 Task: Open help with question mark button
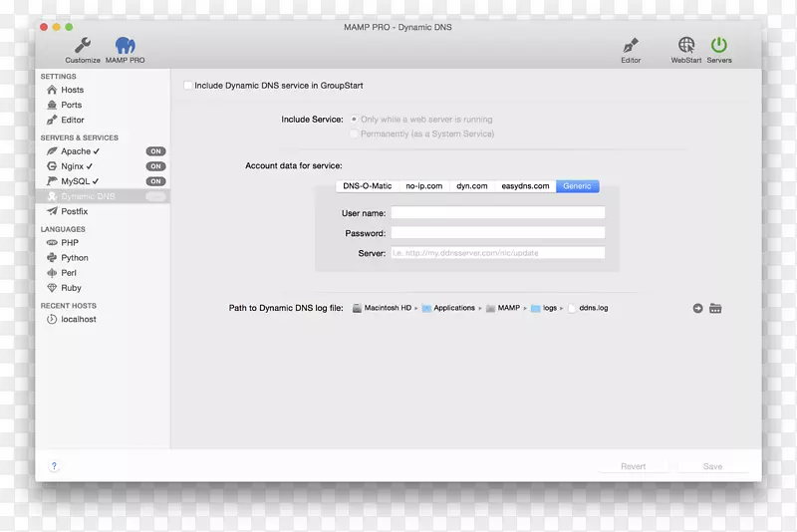click(x=54, y=466)
